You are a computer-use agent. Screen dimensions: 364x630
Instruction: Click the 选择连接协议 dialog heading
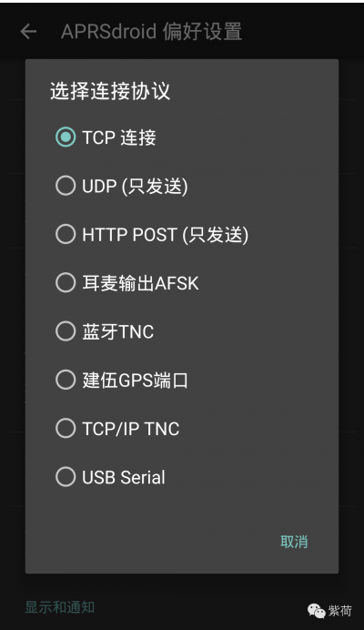[x=110, y=91]
